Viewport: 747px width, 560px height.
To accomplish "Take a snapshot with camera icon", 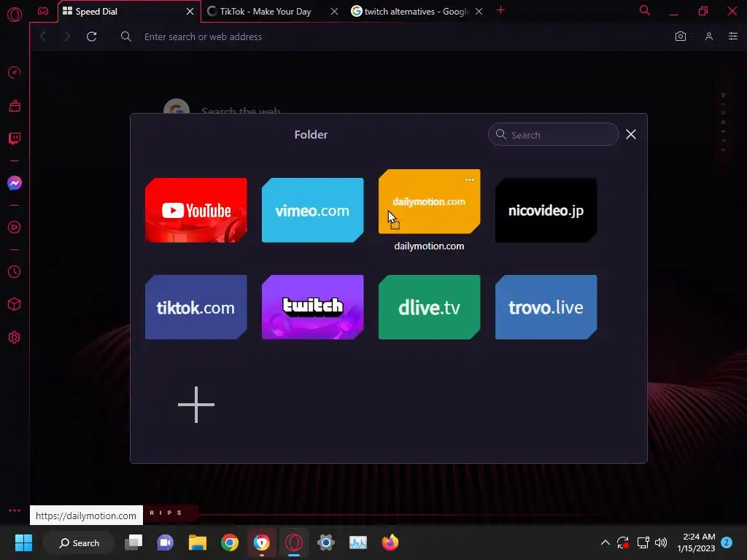I will point(681,36).
